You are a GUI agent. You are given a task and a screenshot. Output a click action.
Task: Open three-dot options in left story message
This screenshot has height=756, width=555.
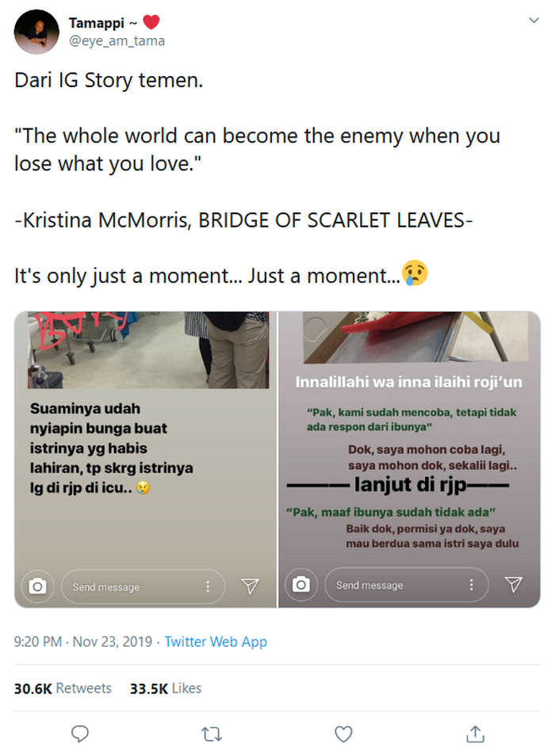pos(208,586)
